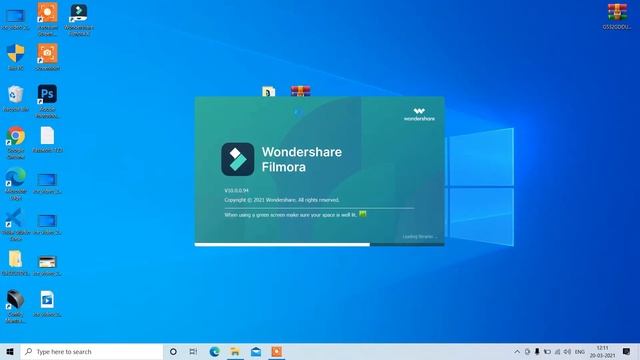Image resolution: width=640 pixels, height=360 pixels.
Task: Open Microsoft Edge from the taskbar
Action: tap(214, 351)
